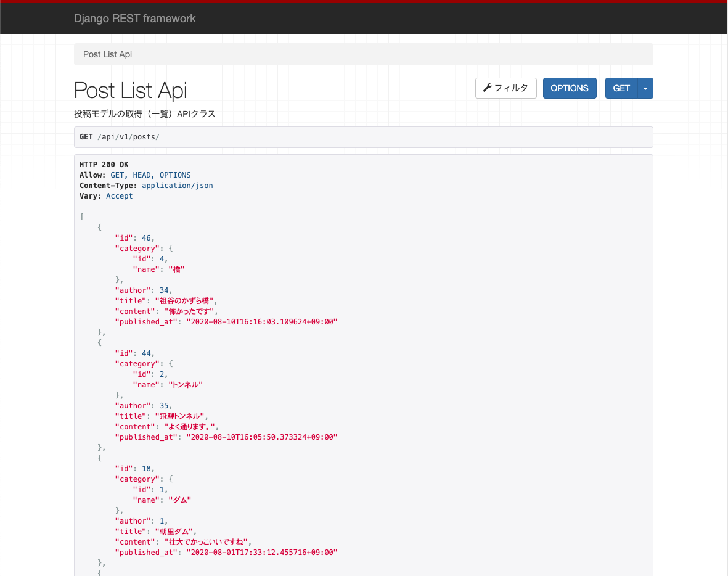Click the OPTIONS button
This screenshot has width=728, height=576.
570,88
